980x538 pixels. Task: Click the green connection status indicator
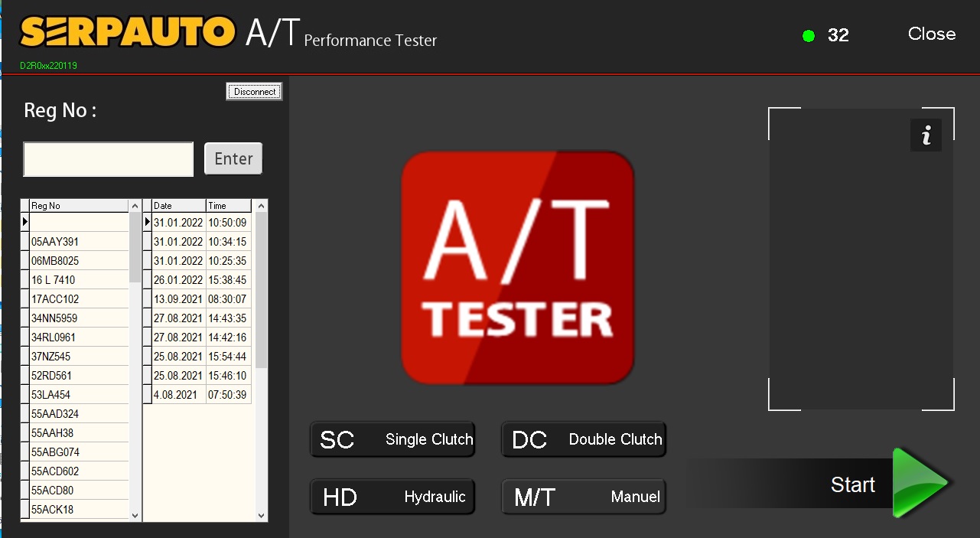tap(809, 35)
